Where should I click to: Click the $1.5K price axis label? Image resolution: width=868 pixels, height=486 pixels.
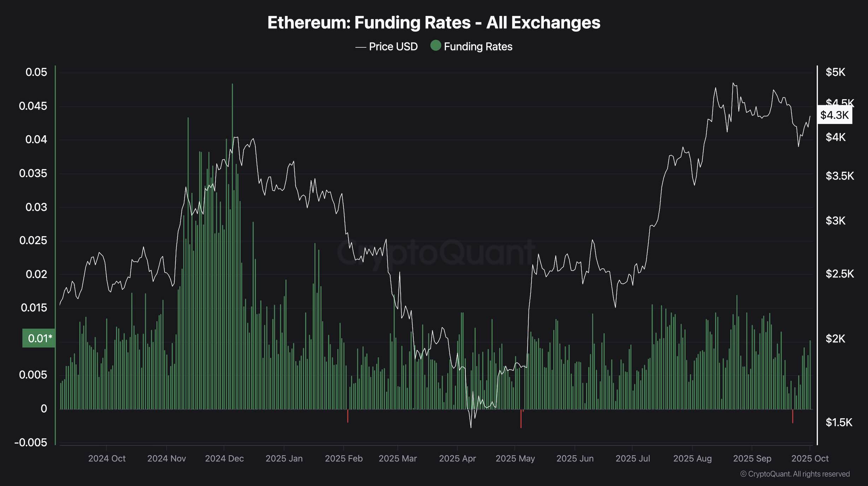click(839, 422)
